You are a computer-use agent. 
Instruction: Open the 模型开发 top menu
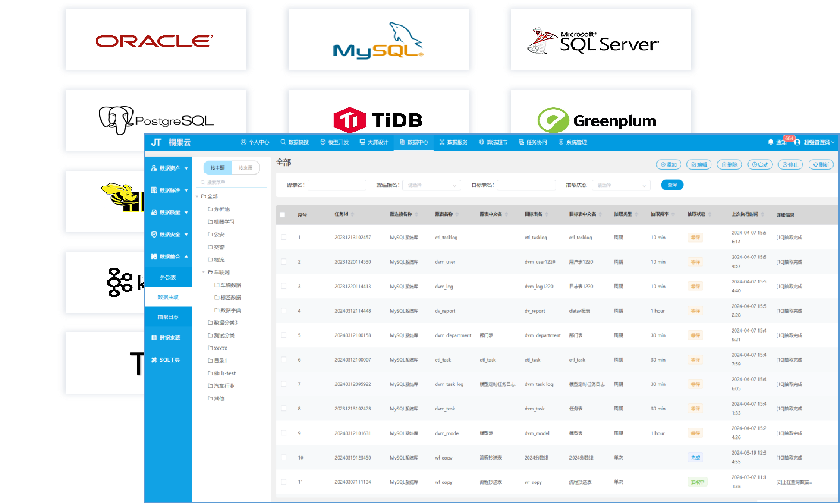point(334,142)
